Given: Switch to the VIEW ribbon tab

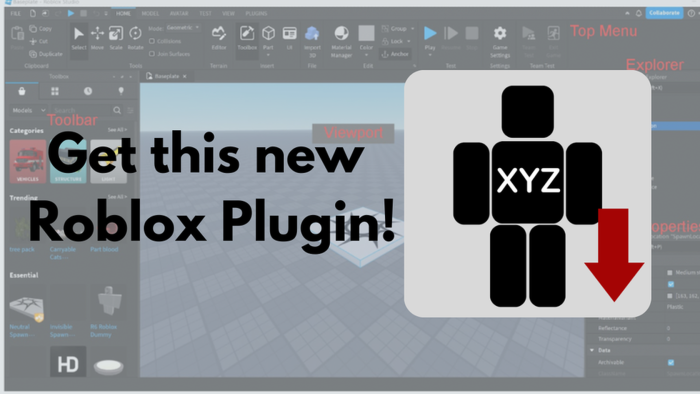Looking at the screenshot, I should coord(228,13).
